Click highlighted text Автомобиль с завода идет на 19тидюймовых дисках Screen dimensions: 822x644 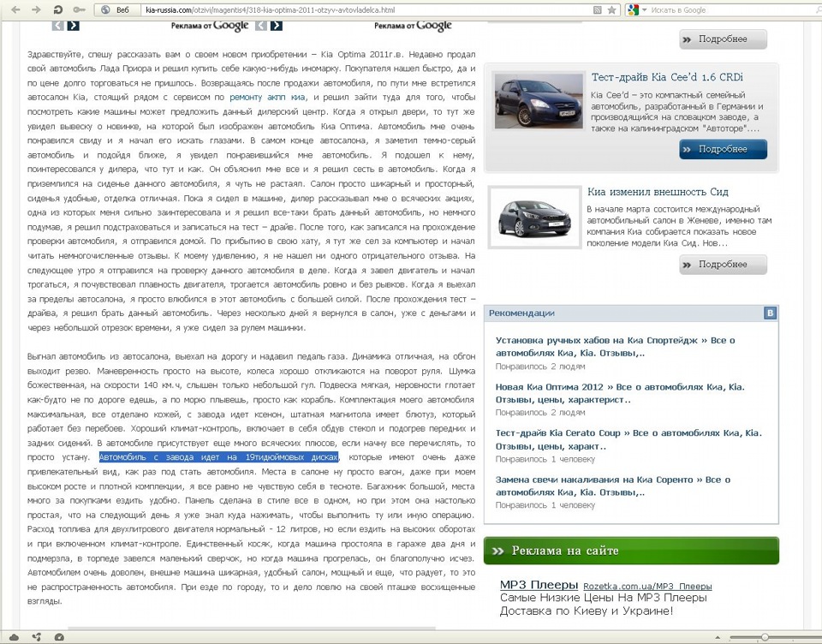pos(218,457)
